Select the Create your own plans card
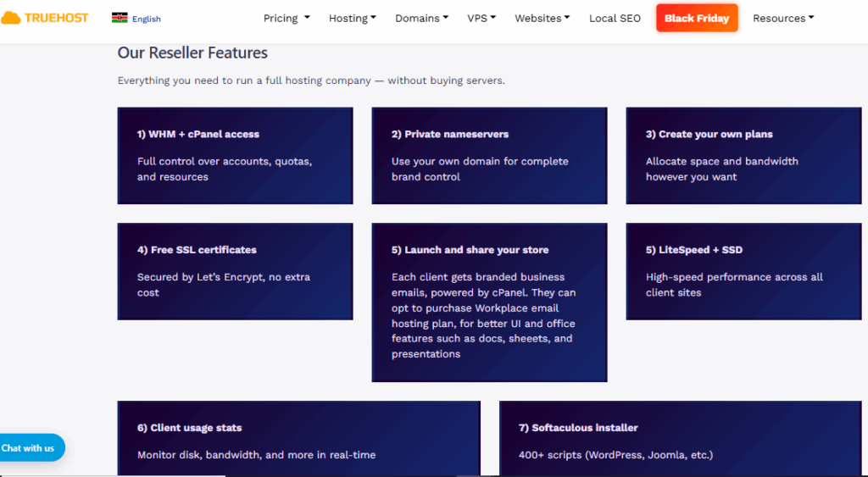Image resolution: width=868 pixels, height=477 pixels. point(743,156)
